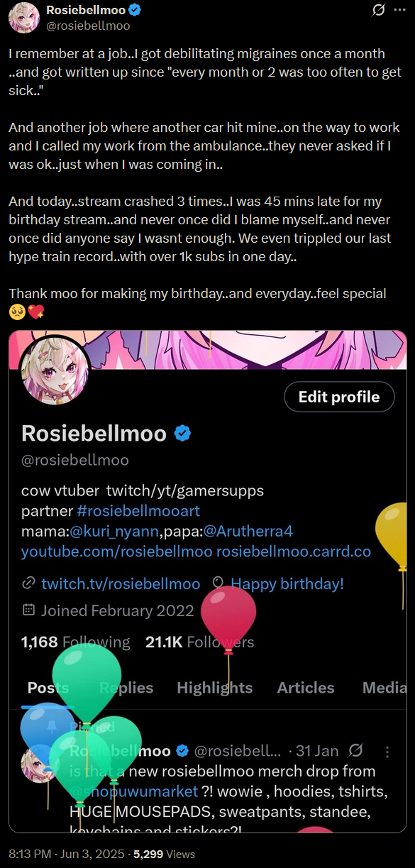Screen dimensions: 415x868
Task: Open Rosiebellmoo's avatar at the top of the tweet
Action: point(23,17)
